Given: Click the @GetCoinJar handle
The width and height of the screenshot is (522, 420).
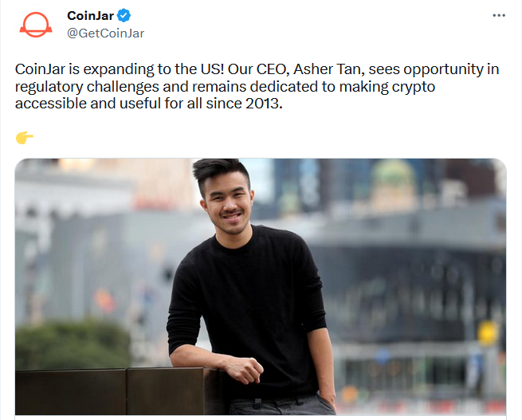Looking at the screenshot, I should pos(105,33).
